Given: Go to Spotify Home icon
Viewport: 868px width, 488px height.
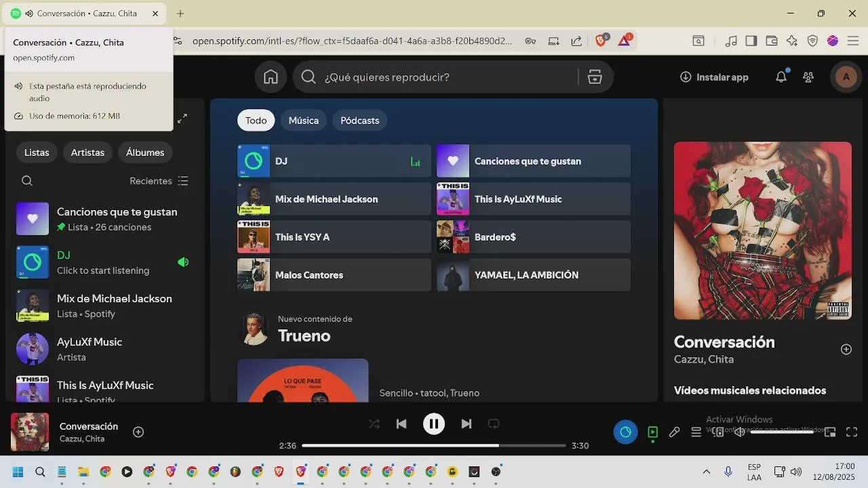Looking at the screenshot, I should tap(271, 77).
